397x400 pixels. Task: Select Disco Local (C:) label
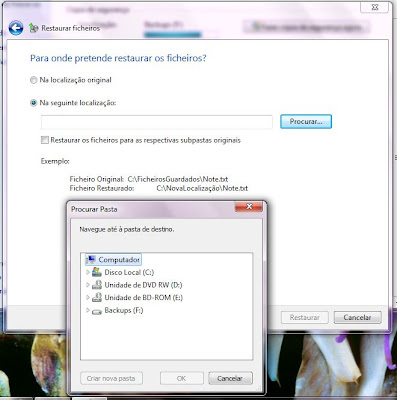click(129, 272)
